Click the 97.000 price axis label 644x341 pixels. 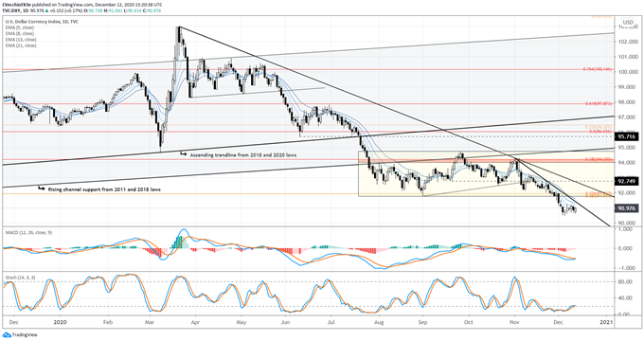coord(628,117)
